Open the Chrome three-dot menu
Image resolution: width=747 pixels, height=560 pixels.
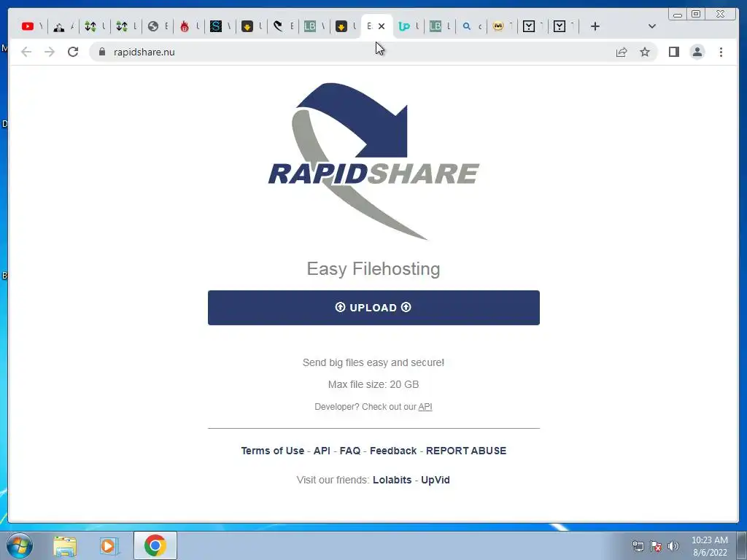click(721, 52)
